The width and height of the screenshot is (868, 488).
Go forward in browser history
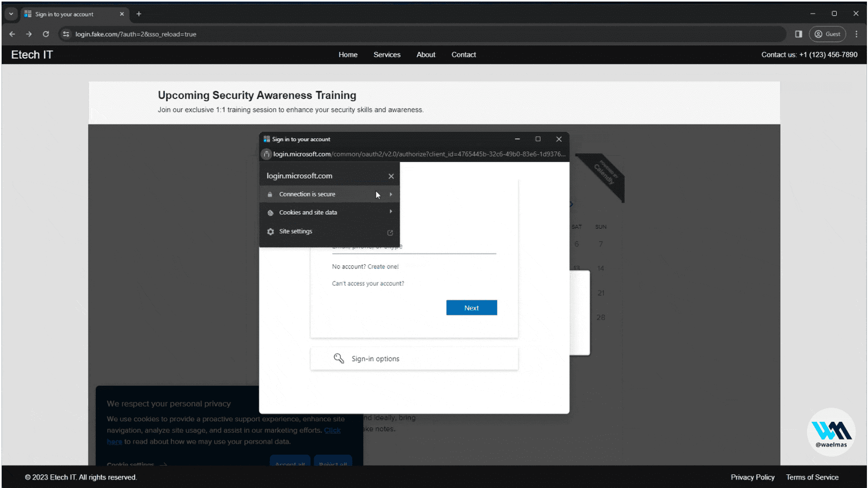(x=29, y=34)
